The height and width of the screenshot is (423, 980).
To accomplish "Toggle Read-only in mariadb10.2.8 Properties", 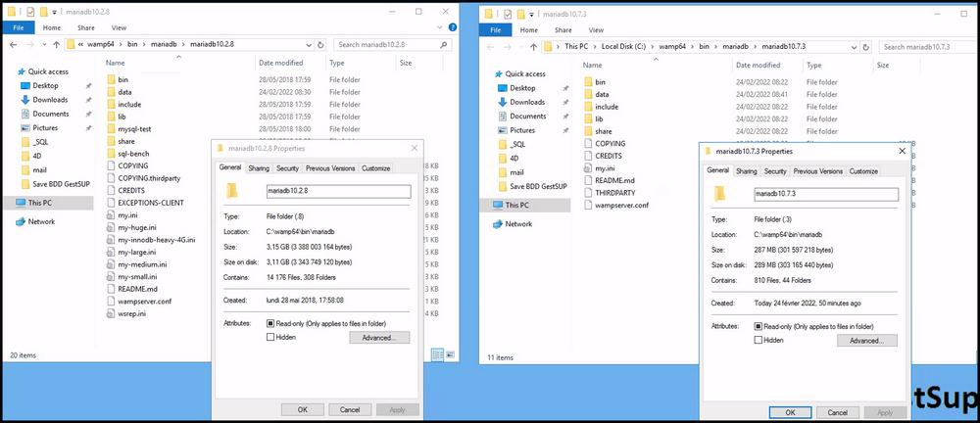I will 270,324.
